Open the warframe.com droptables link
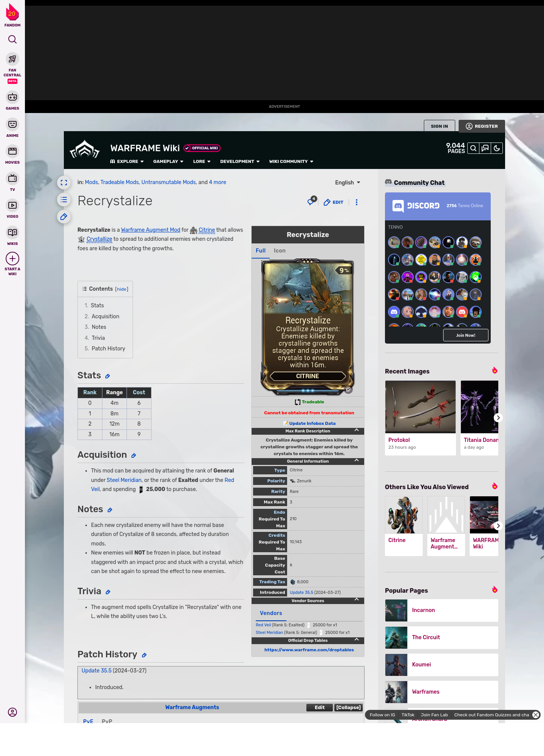The height and width of the screenshot is (756, 544). [309, 650]
